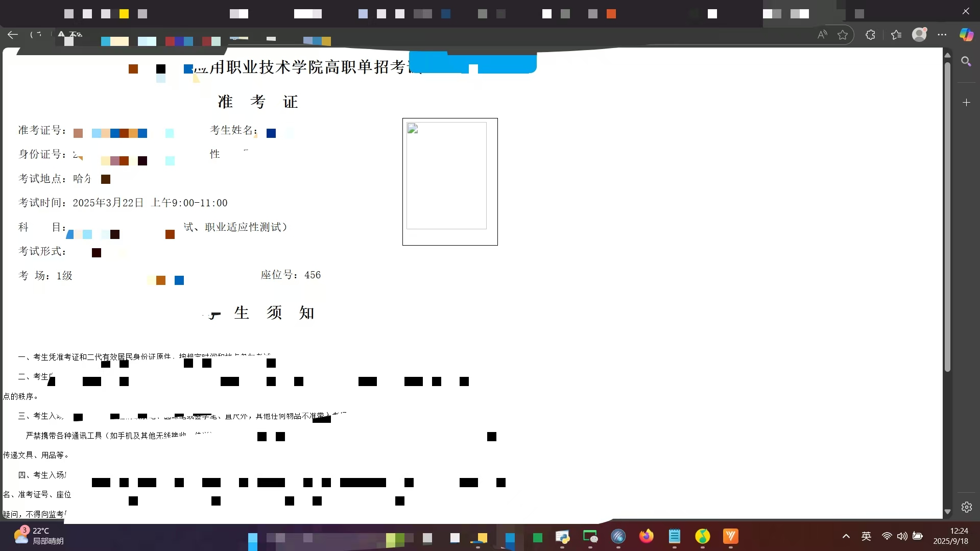The image size is (980, 551).
Task: Expand hidden system tray icons chevron
Action: click(x=846, y=536)
